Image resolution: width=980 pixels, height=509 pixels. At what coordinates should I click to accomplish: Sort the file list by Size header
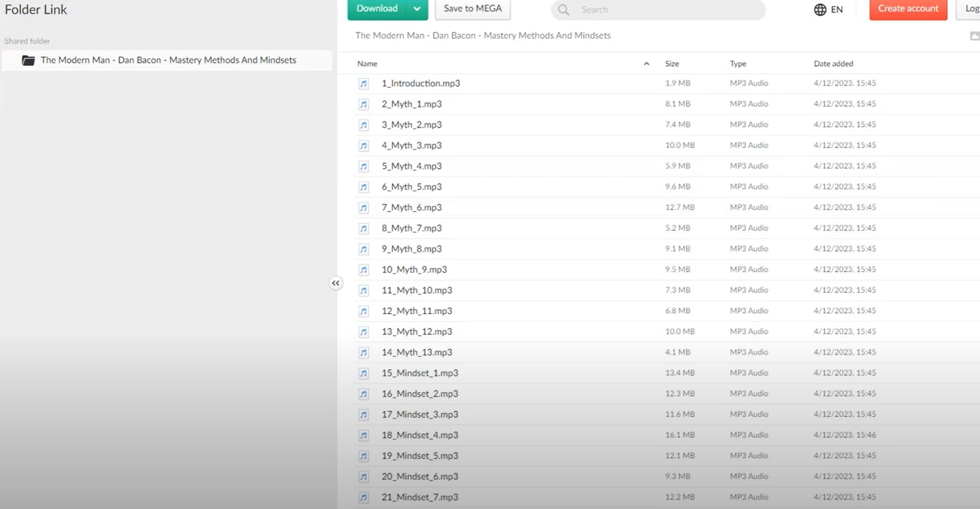click(x=672, y=64)
